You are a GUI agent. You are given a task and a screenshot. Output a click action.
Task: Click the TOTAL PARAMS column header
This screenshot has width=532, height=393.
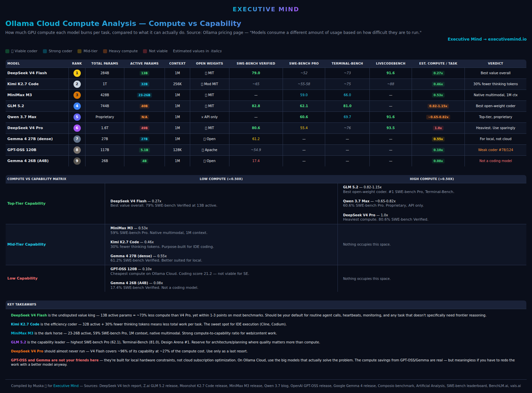tap(105, 64)
